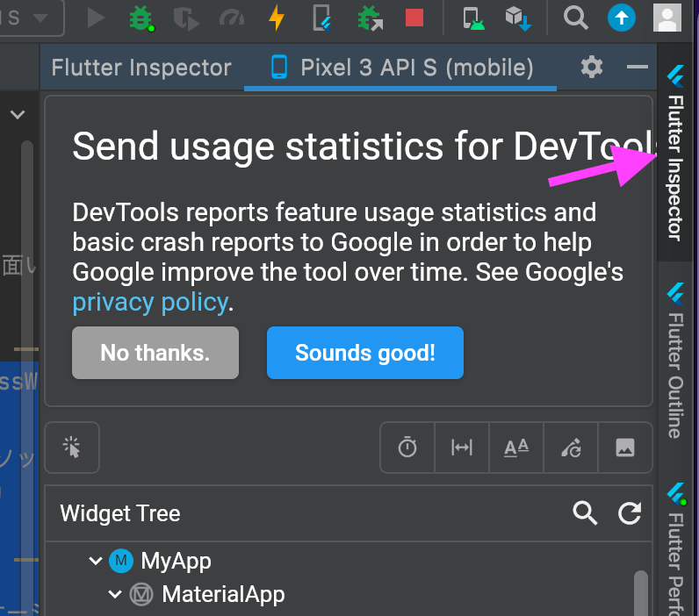
Task: Toggle Show Guidelines icon
Action: coord(462,448)
